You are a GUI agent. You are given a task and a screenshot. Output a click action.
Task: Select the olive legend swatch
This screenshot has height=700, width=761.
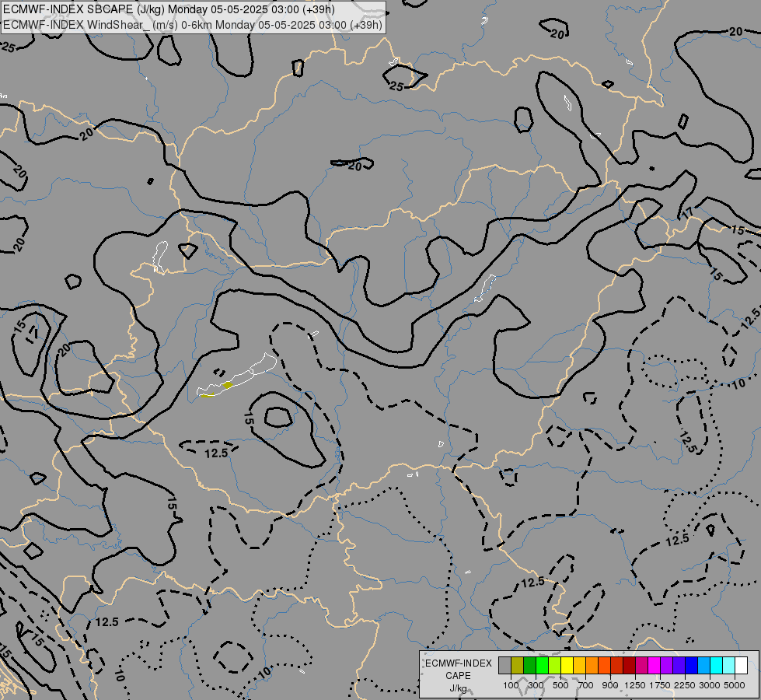[518, 666]
